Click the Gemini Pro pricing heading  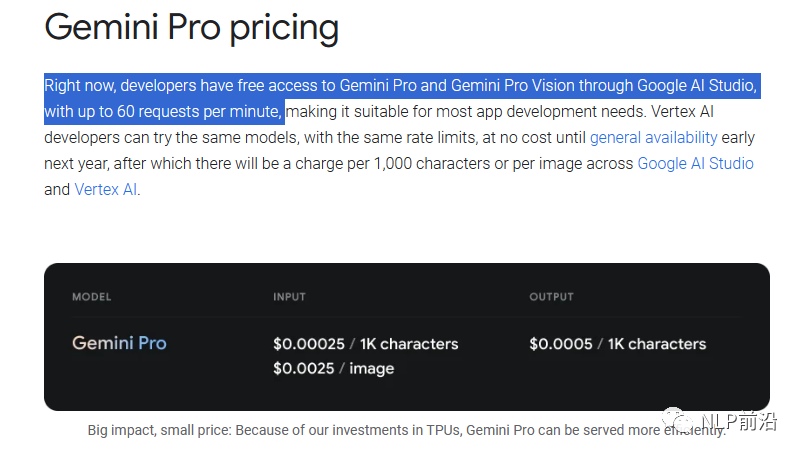(192, 28)
